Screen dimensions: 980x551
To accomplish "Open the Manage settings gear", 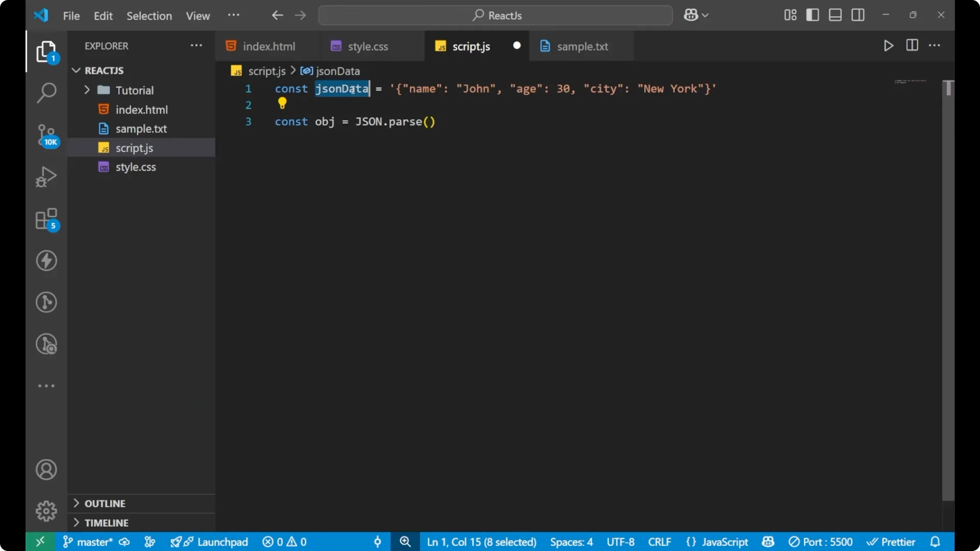I will 46,511.
